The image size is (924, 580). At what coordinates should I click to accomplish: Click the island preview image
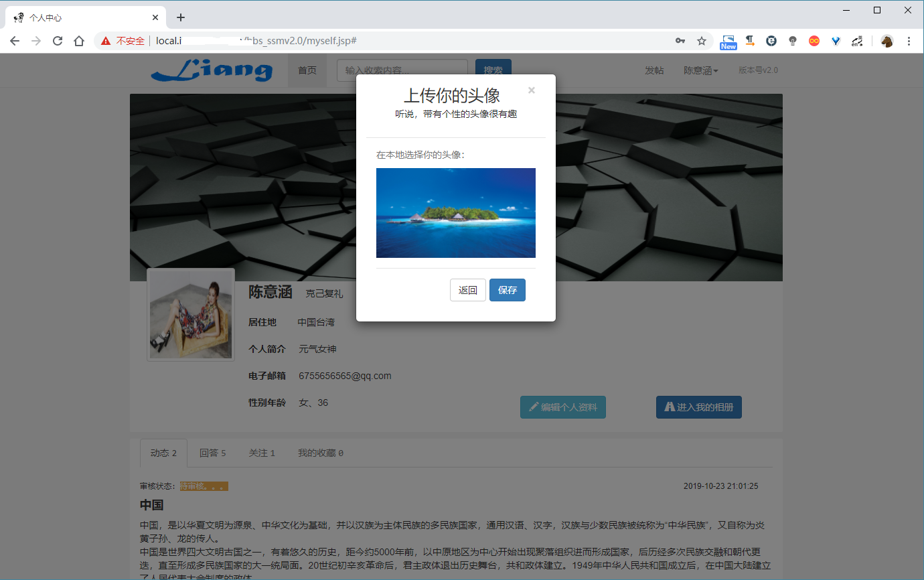[x=456, y=213]
